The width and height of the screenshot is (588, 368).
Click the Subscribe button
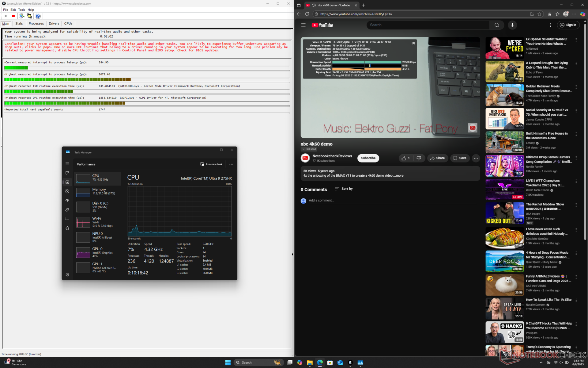368,158
